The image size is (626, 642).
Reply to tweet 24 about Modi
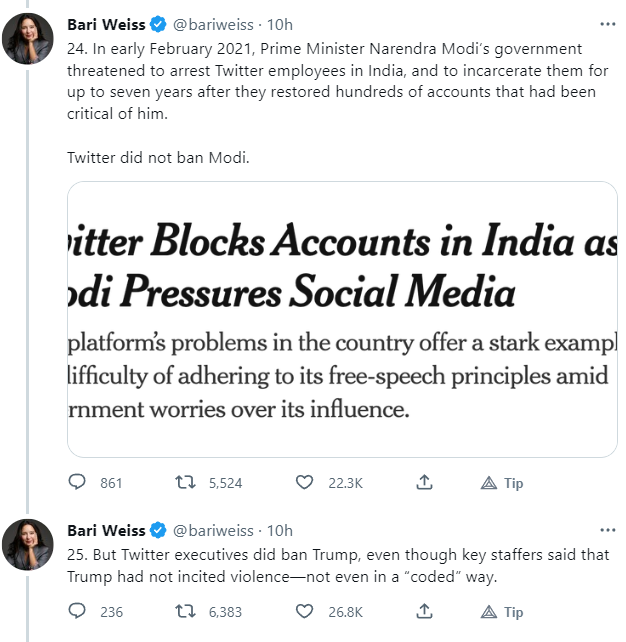(78, 483)
